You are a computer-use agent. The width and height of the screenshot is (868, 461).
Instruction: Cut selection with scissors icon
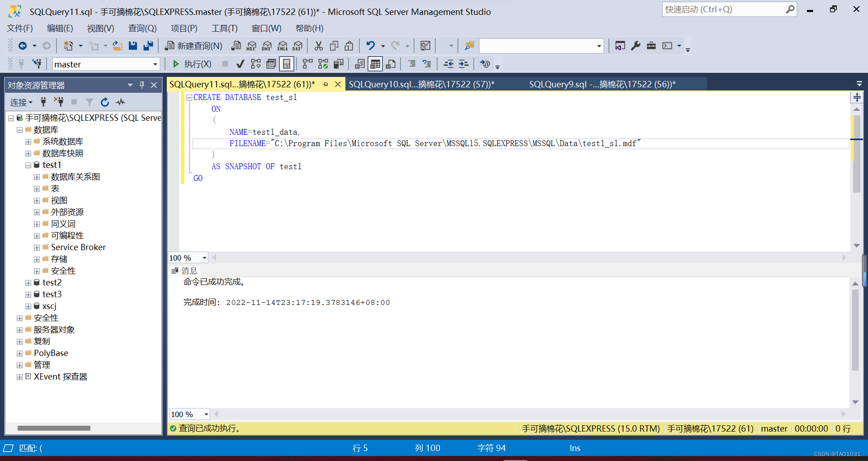319,46
